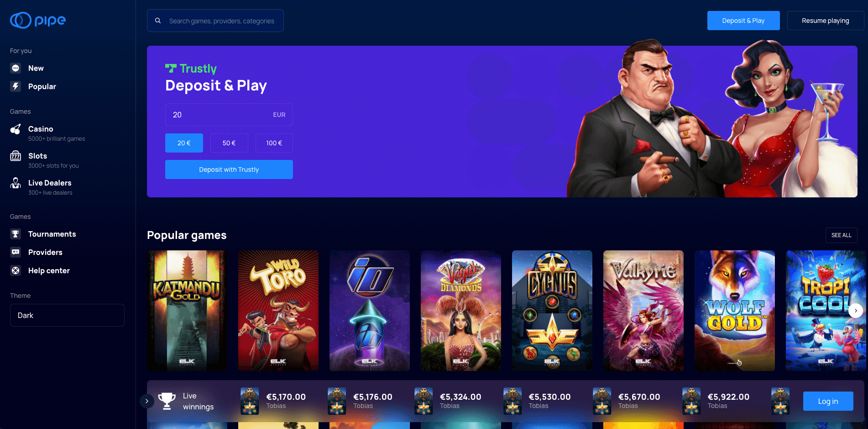Click Deposit with Trustly button
This screenshot has width=868, height=429.
pos(229,169)
